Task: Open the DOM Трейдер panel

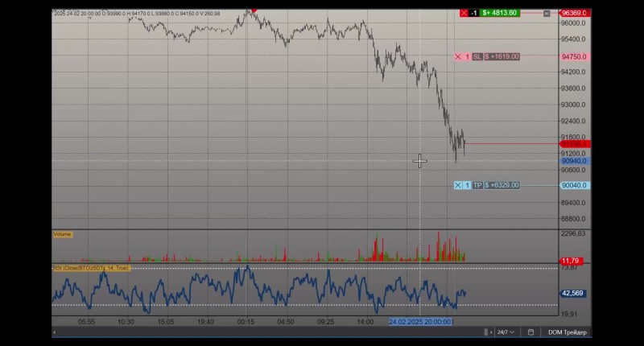Action: click(568, 332)
